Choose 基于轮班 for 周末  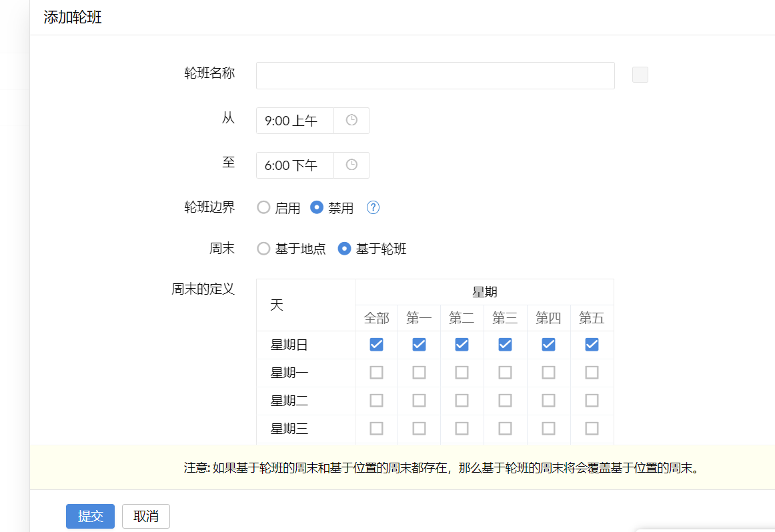pyautogui.click(x=345, y=249)
